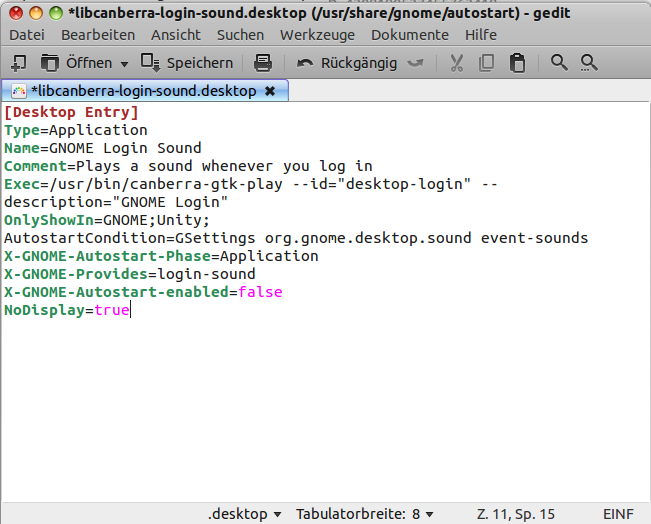Place cursor on [Desktop Entry] line
The width and height of the screenshot is (651, 524).
[71, 112]
